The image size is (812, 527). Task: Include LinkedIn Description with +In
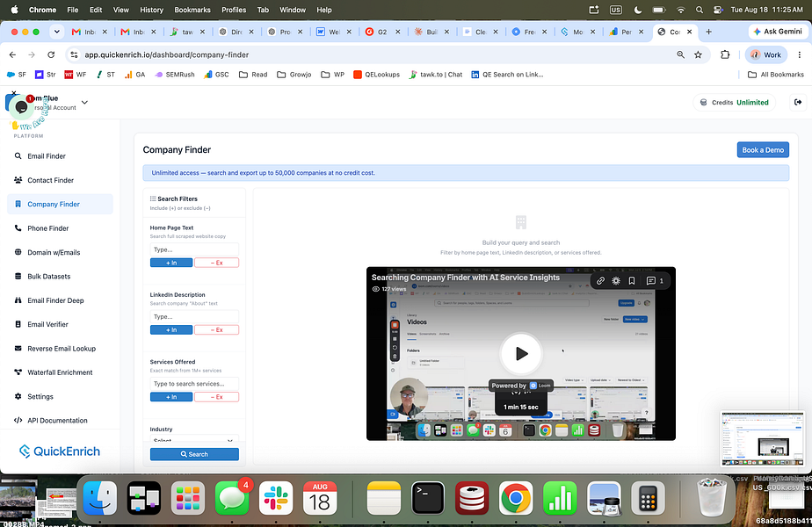pyautogui.click(x=171, y=329)
